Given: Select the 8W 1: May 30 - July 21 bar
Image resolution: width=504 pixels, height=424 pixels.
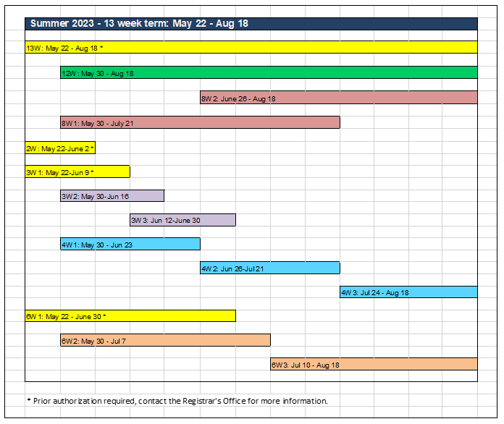Looking at the screenshot, I should (x=200, y=122).
